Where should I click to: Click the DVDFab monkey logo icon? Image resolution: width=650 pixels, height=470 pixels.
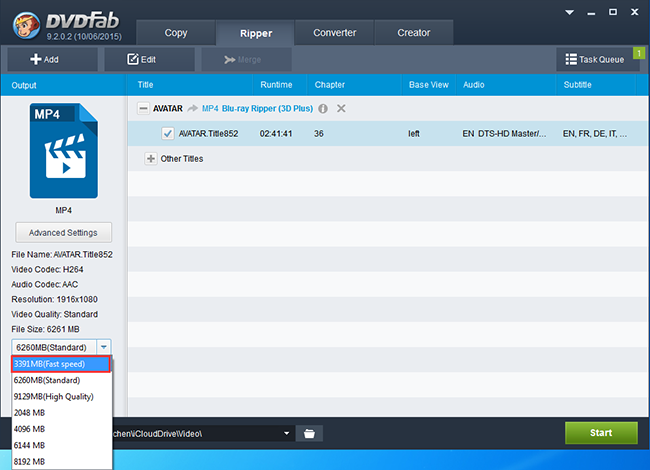point(26,25)
